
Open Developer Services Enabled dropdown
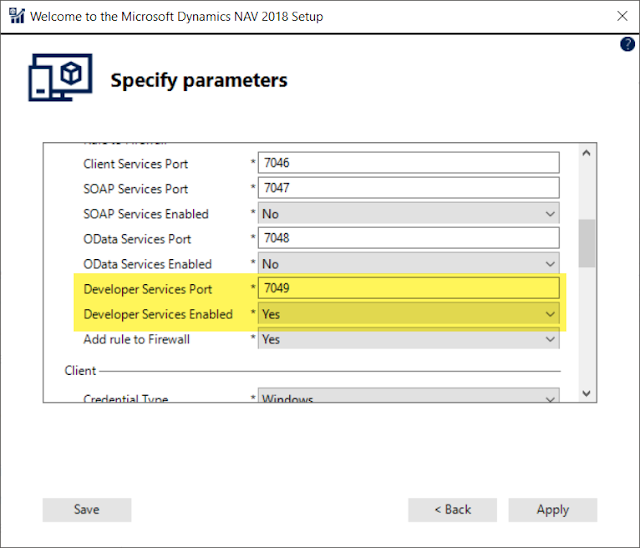click(409, 314)
